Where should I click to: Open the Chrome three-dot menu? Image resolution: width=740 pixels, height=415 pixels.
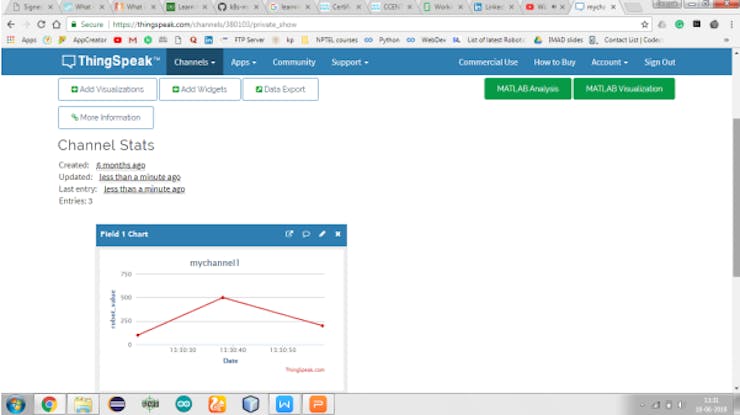732,24
